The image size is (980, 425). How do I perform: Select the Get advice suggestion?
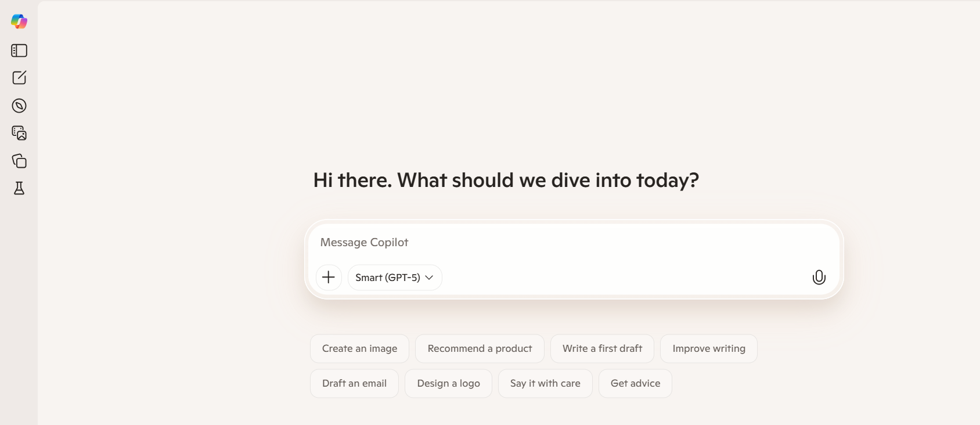635,383
